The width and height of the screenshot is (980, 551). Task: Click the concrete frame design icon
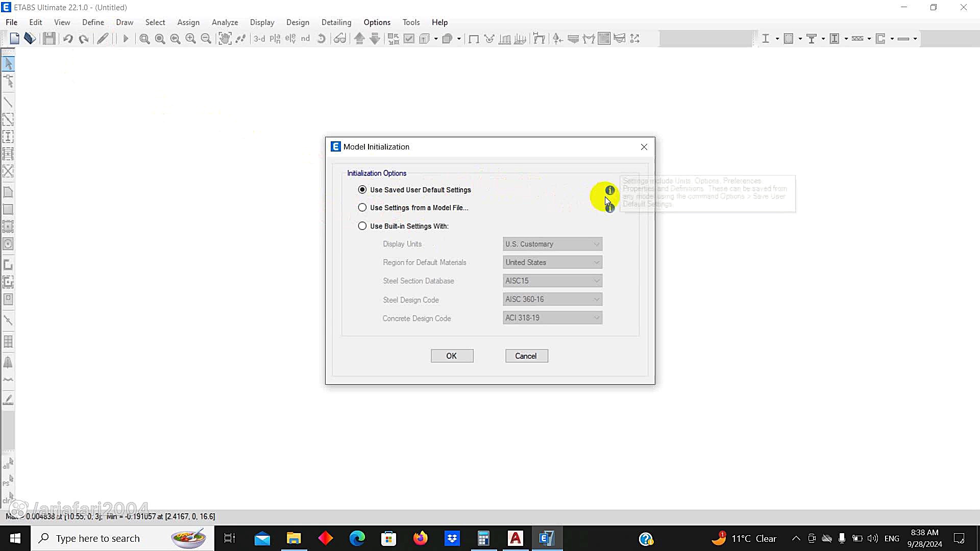click(789, 39)
